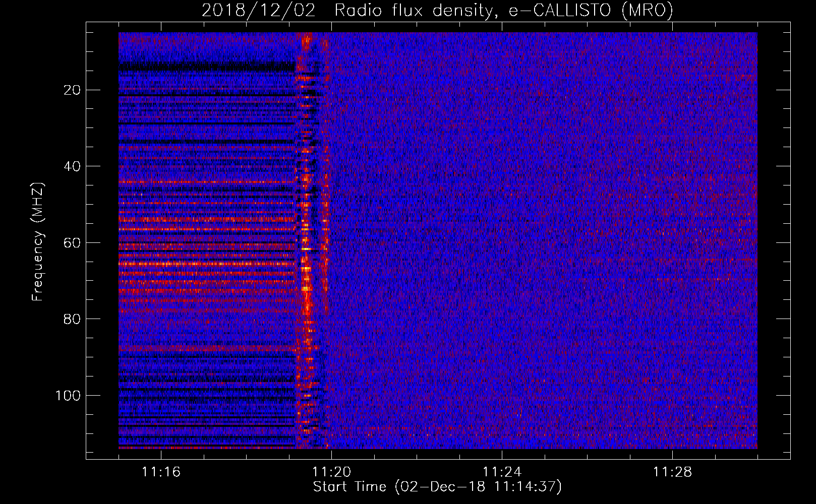
Task: Click the 'Start Time (02-Dec-18 11:14:37)' label
Action: (x=437, y=487)
